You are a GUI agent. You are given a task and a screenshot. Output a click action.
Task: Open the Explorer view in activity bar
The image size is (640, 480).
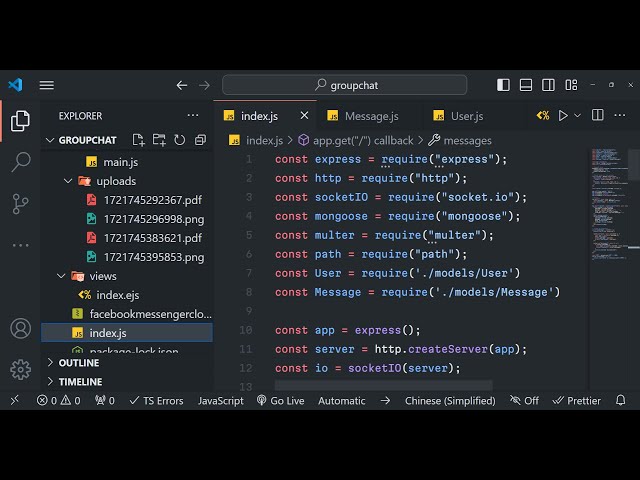click(20, 121)
